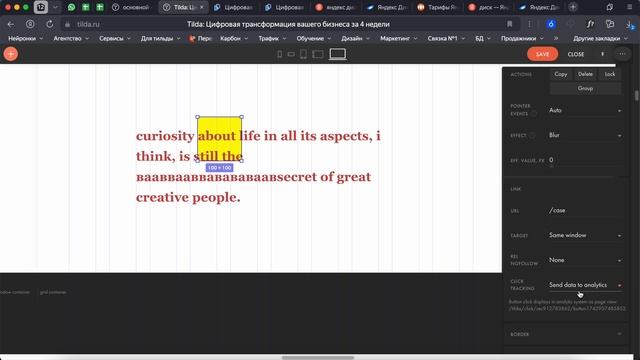The width and height of the screenshot is (640, 360).
Task: Click the Eff. Value px input field
Action: [x=585, y=160]
